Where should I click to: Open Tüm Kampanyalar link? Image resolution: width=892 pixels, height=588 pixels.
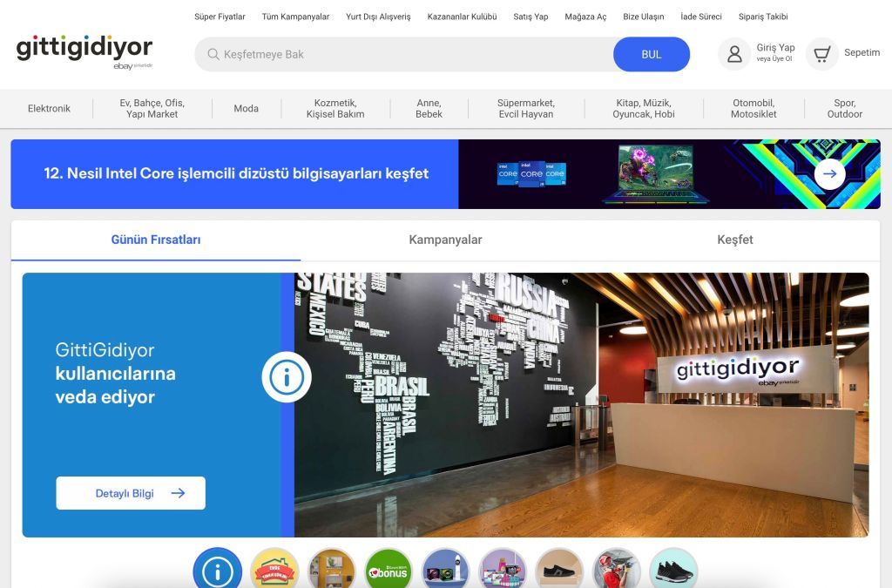click(295, 17)
